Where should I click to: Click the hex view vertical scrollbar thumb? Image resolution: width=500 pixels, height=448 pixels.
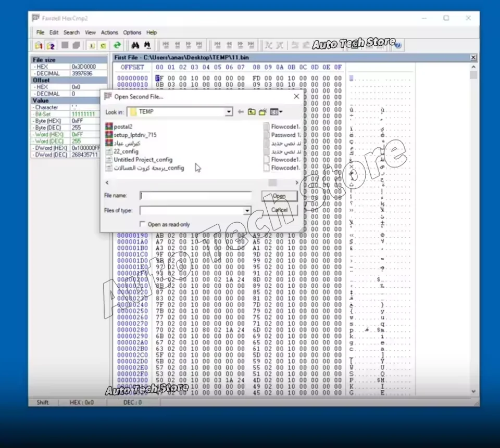coord(473,75)
